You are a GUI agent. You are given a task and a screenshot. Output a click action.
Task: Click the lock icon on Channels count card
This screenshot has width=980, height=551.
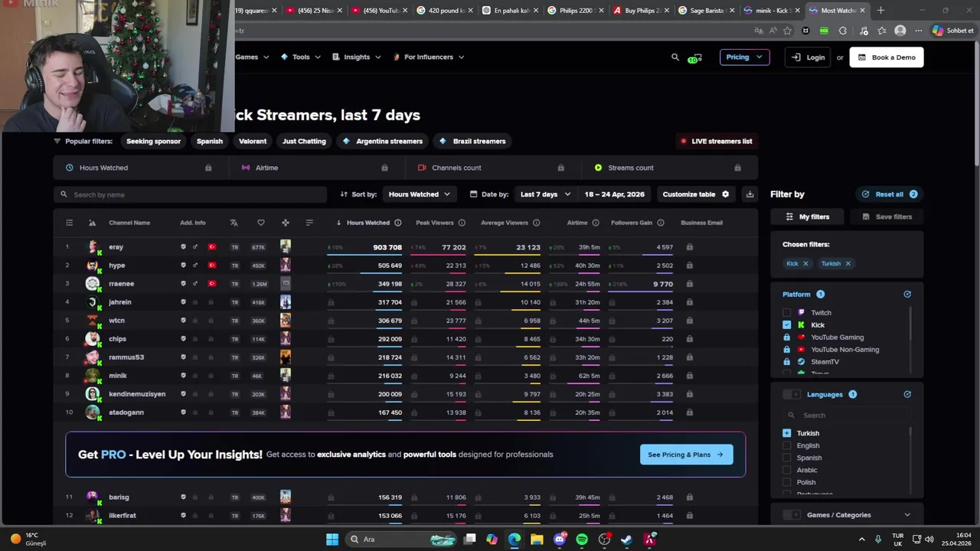[x=560, y=168]
